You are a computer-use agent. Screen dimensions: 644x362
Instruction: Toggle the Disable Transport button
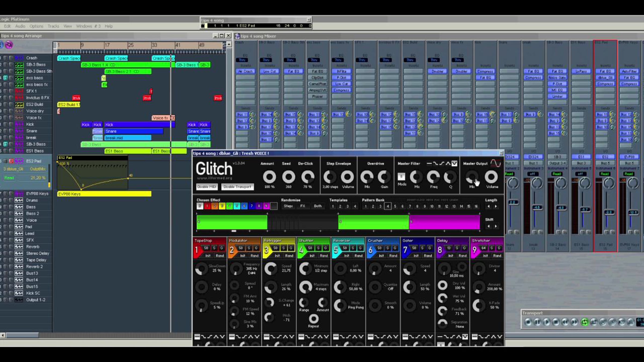coord(237,187)
